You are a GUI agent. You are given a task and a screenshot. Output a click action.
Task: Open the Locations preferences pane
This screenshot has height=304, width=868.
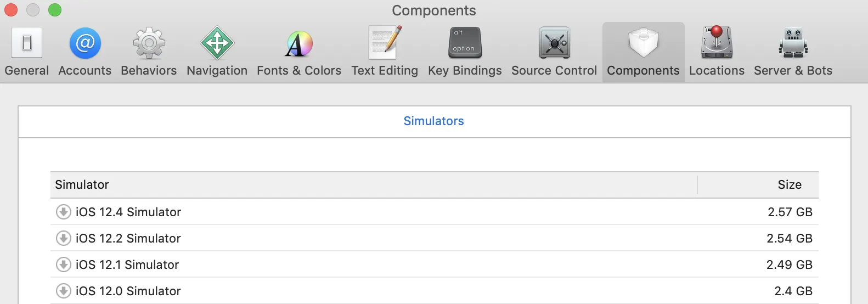click(x=717, y=52)
